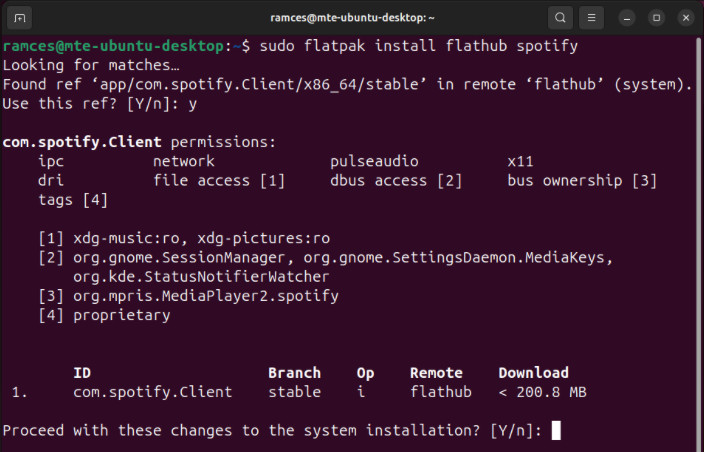Click the 'Op' column header
The image size is (704, 452).
(365, 373)
